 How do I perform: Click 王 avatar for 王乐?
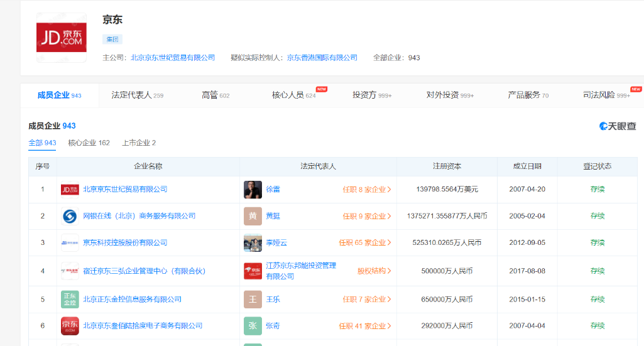[x=253, y=299]
